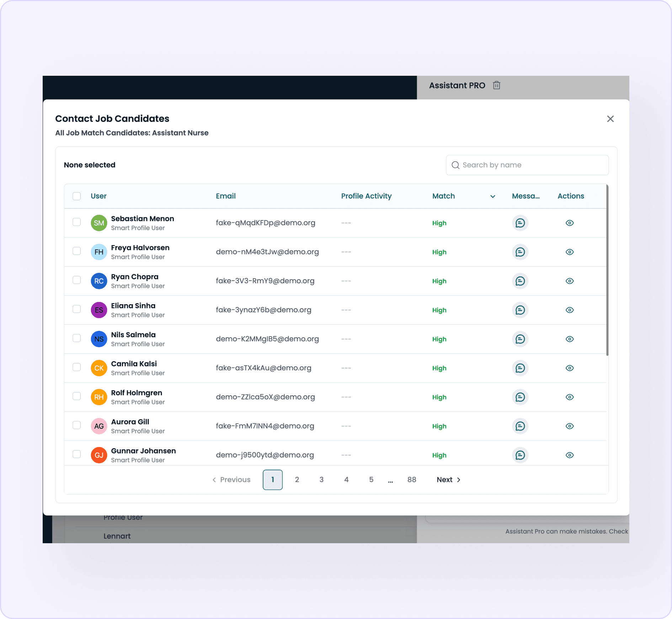Image resolution: width=672 pixels, height=619 pixels.
Task: View Gunnar Johansen's profile eye icon
Action: [570, 455]
